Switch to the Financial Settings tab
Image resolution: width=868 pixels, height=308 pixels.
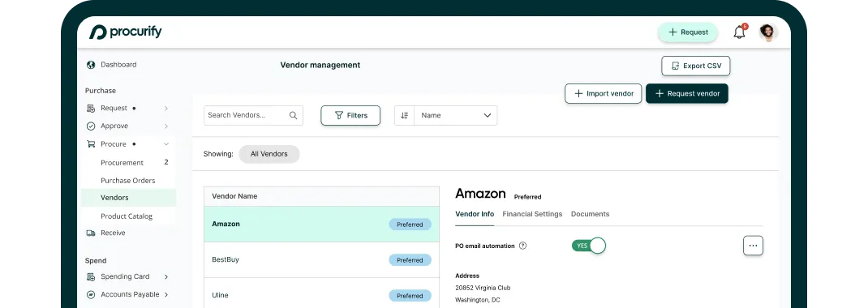532,214
